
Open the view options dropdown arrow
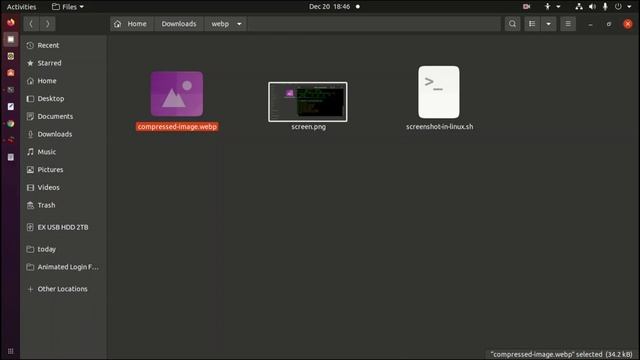click(548, 24)
